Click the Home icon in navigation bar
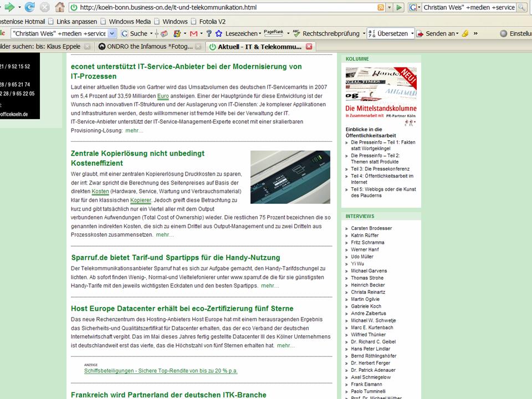Image resolution: width=532 pixels, height=399 pixels. coord(60,7)
